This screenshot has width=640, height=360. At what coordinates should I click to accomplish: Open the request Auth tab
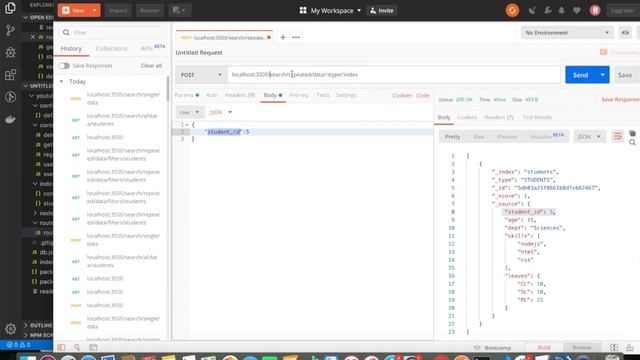click(212, 95)
